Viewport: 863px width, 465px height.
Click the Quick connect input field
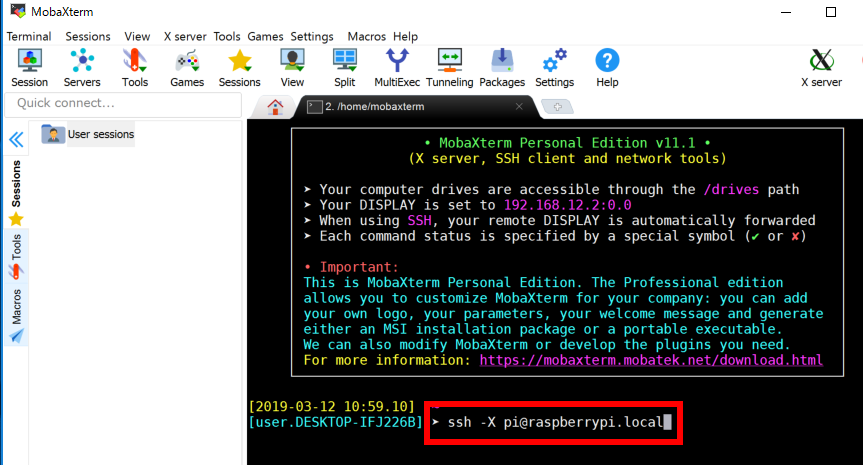click(123, 103)
